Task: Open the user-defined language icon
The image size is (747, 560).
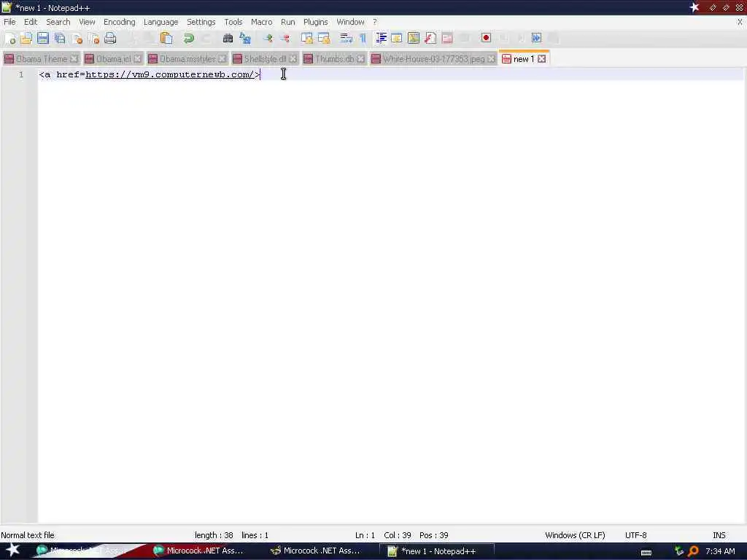Action: (x=397, y=38)
